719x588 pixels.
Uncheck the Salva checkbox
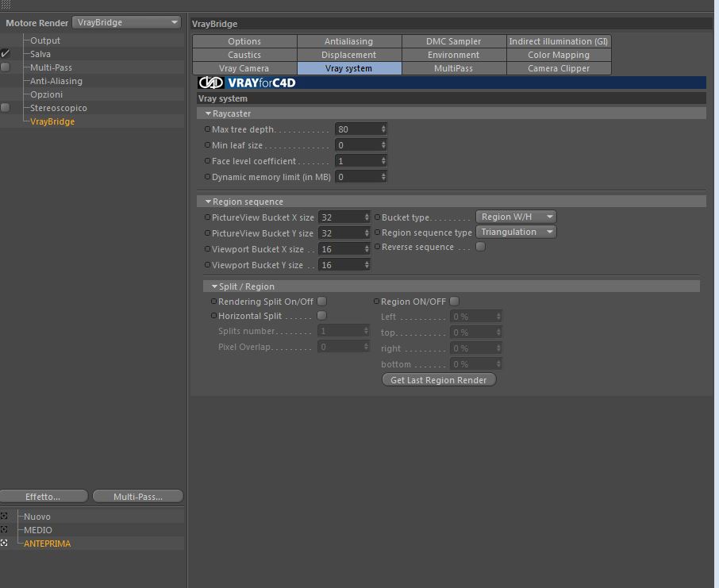click(5, 54)
